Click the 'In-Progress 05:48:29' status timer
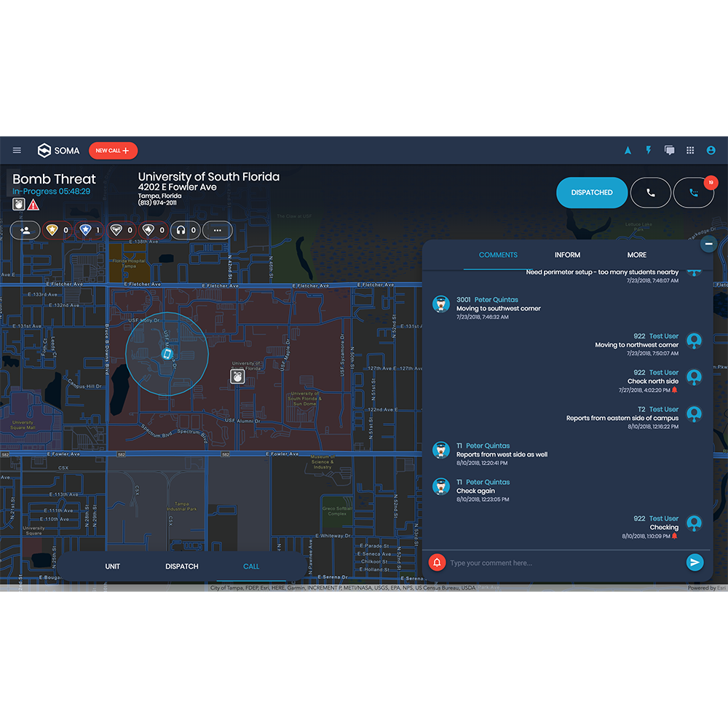 pyautogui.click(x=51, y=191)
